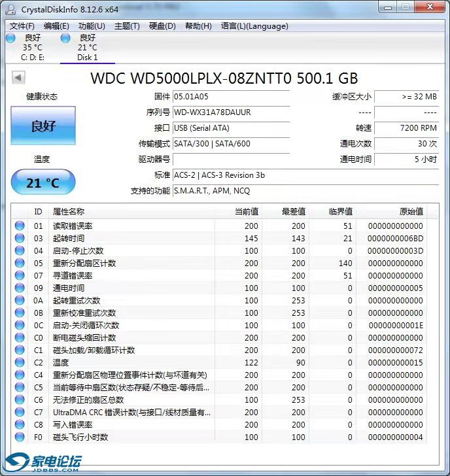Screen dimensions: 450x476
Task: Click the ID column header
Action: pyautogui.click(x=38, y=211)
